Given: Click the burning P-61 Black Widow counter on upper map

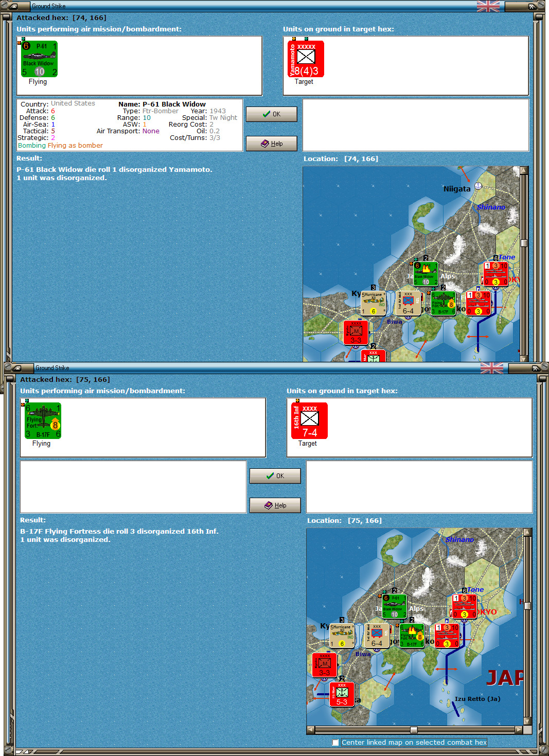Looking at the screenshot, I should point(426,274).
